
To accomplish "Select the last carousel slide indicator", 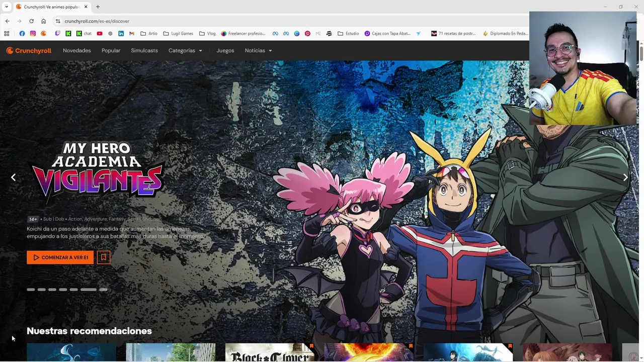I will [x=103, y=290].
